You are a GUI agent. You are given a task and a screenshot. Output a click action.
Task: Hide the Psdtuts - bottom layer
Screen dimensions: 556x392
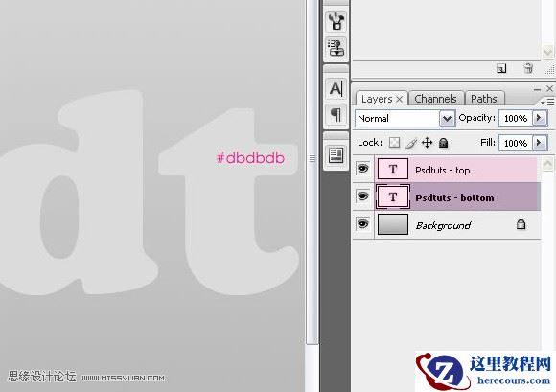[362, 196]
